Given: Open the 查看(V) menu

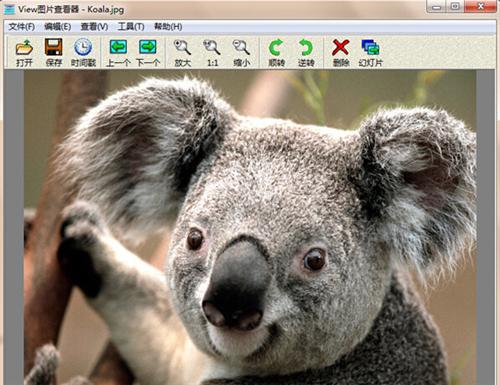Looking at the screenshot, I should pos(94,27).
